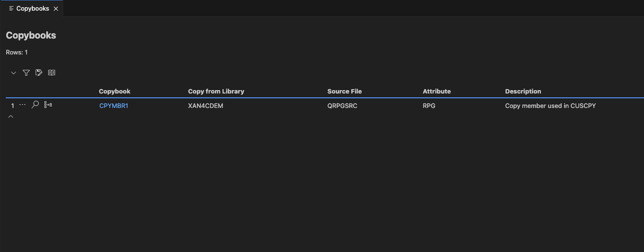644x252 pixels.
Task: Click the row number 1 cell
Action: 13,106
